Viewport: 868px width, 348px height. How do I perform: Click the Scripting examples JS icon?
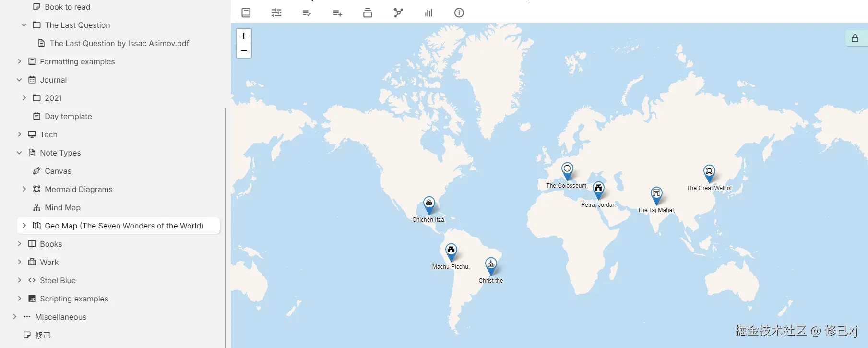32,299
